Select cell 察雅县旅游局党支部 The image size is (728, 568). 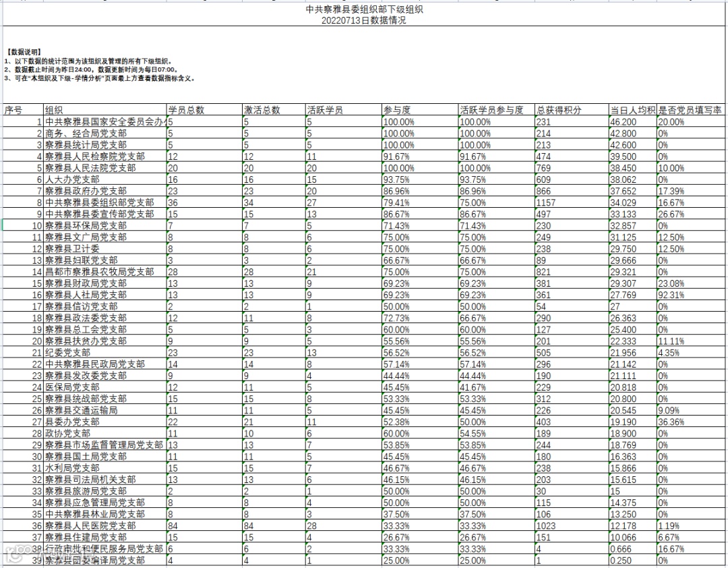[105, 491]
